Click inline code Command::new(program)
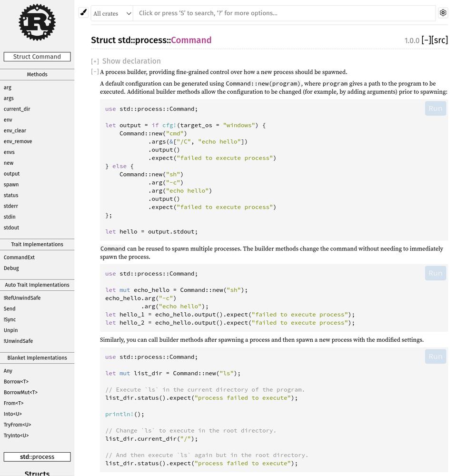The width and height of the screenshot is (476, 476). pos(263,83)
